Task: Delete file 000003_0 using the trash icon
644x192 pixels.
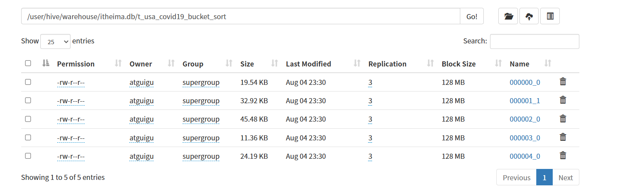Action: click(x=563, y=137)
